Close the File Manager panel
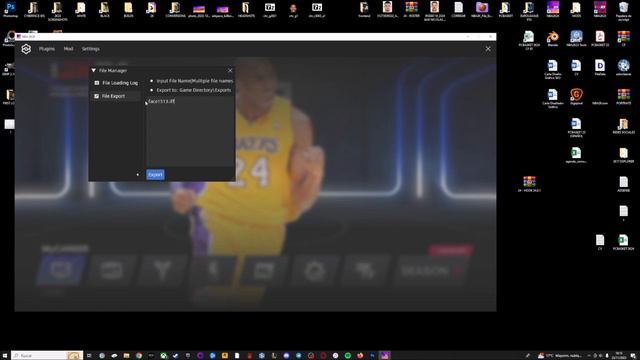This screenshot has height=360, width=640. pyautogui.click(x=230, y=71)
